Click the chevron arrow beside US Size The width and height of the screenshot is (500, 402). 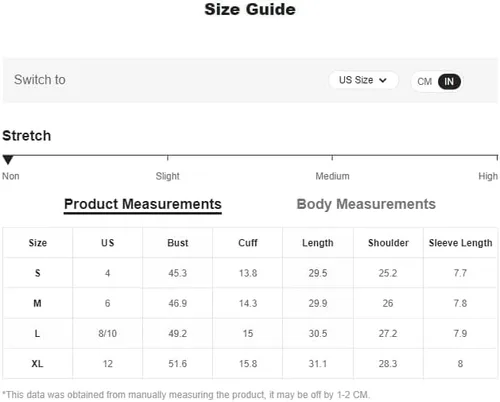pos(383,80)
